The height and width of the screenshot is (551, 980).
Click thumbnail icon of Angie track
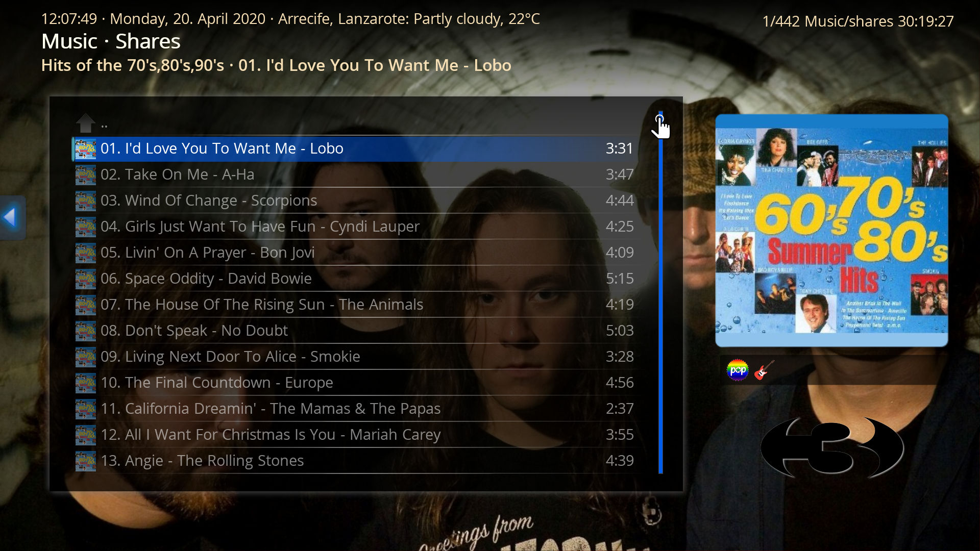85,461
